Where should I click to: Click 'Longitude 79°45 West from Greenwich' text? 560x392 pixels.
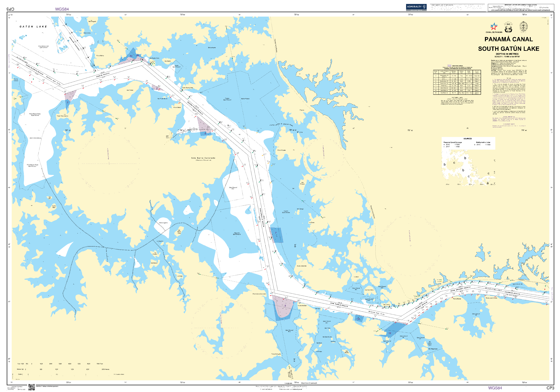click(301, 383)
